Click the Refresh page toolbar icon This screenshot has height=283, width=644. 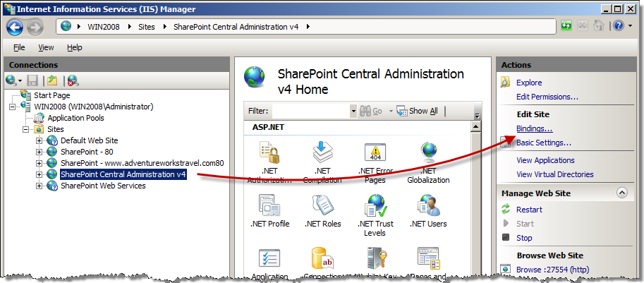click(566, 26)
